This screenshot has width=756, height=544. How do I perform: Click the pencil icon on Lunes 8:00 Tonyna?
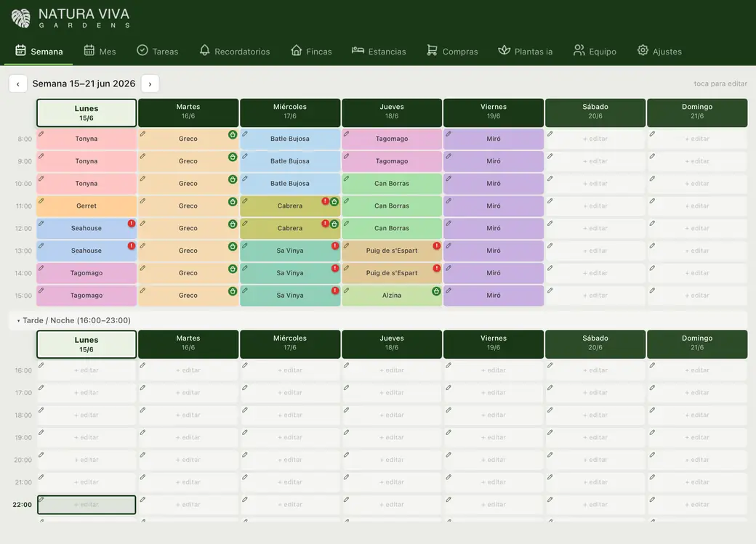[x=41, y=134]
